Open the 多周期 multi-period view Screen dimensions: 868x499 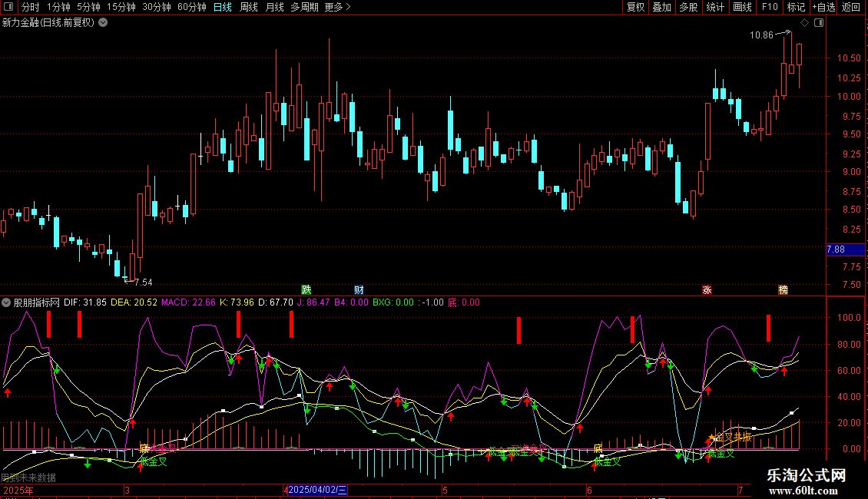pos(304,7)
